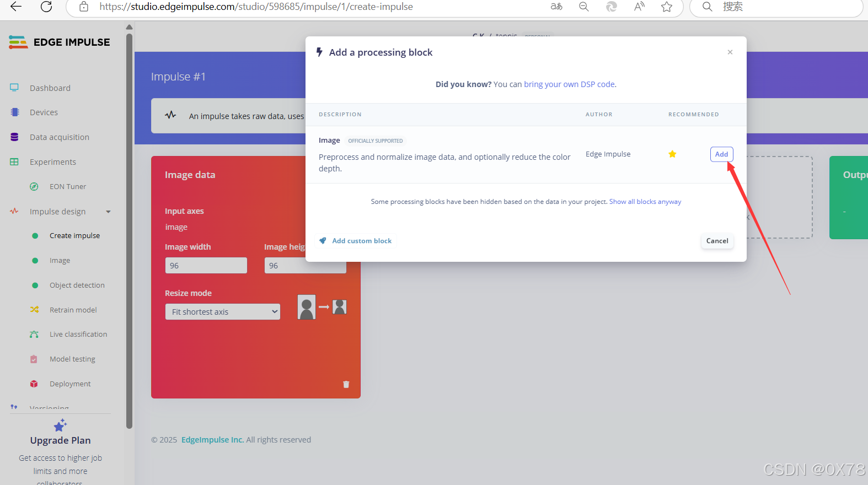868x485 pixels.
Task: Click the Deployment box icon
Action: (x=34, y=384)
